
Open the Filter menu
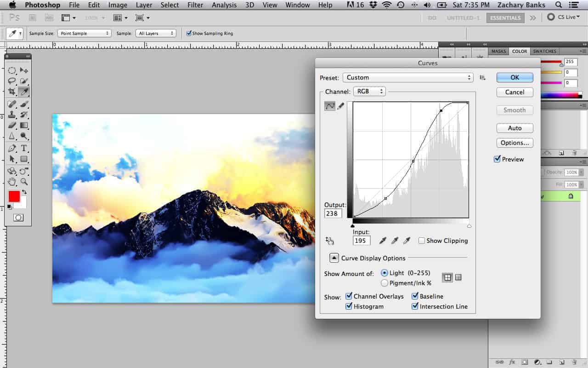click(195, 5)
